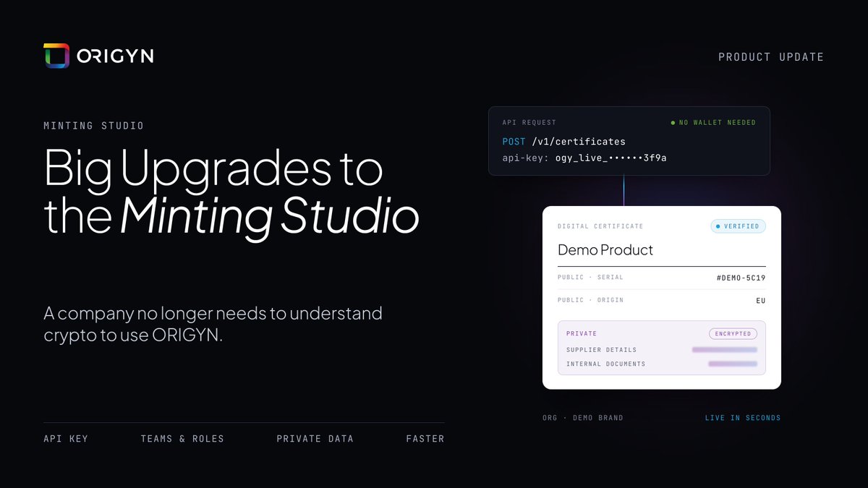Click the blurred value beside SUPPLIER DETAILS
The height and width of the screenshot is (488, 868).
725,350
